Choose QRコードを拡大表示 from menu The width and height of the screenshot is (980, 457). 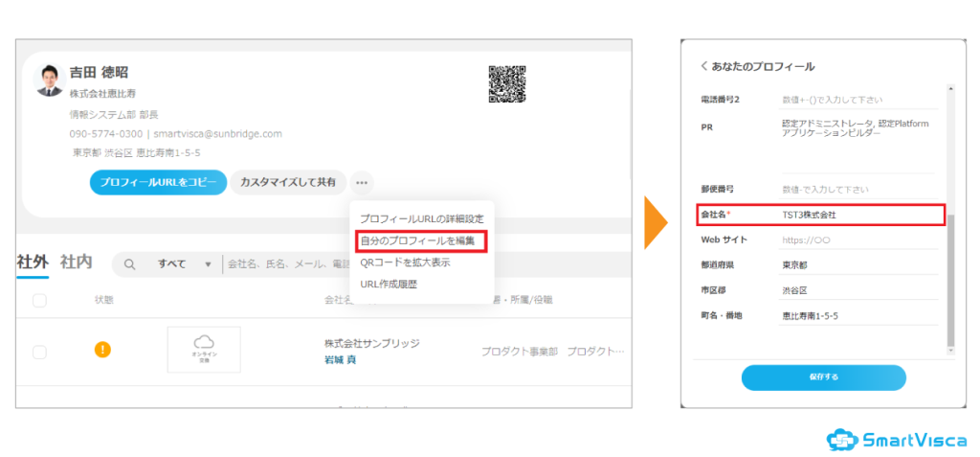405,263
